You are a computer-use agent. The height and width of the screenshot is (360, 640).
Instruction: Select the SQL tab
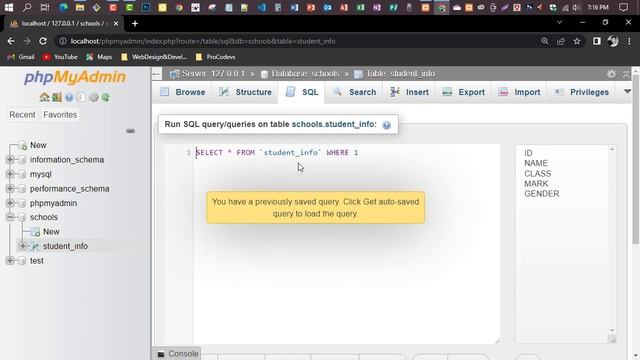tap(302, 92)
